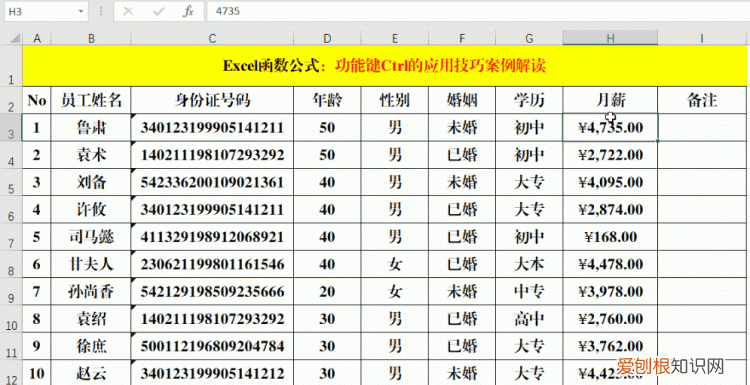Screen dimensions: 750x385
Task: Click the cancel entry X icon
Action: pyautogui.click(x=128, y=11)
